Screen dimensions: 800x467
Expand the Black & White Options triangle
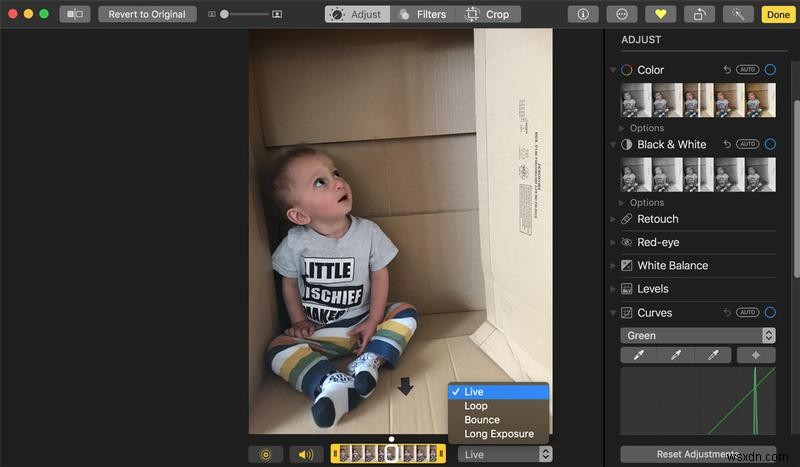[621, 203]
